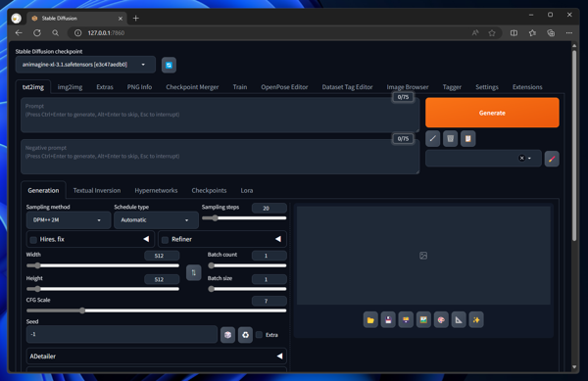The height and width of the screenshot is (381, 588).
Task: Click the image placeholder icon in preview
Action: 423,256
